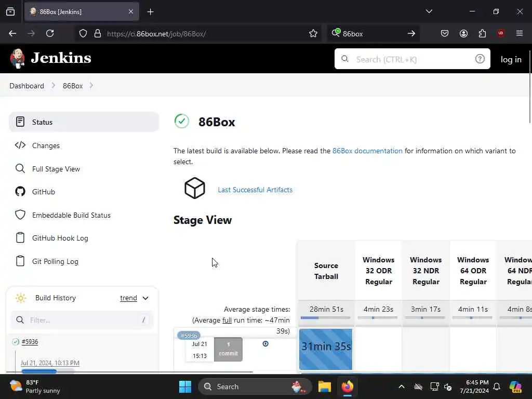The height and width of the screenshot is (399, 532).
Task: Open the Status sidebar item
Action: coord(84,122)
